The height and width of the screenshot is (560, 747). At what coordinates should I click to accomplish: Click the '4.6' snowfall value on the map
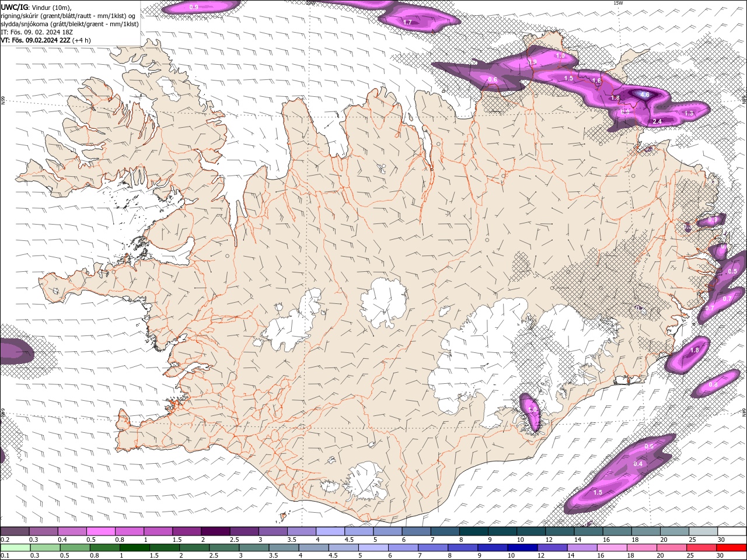click(x=645, y=94)
